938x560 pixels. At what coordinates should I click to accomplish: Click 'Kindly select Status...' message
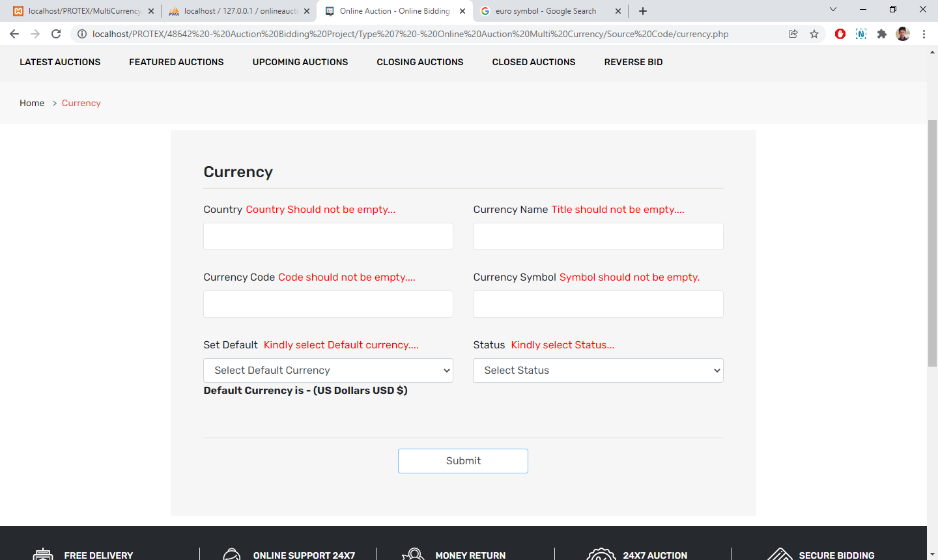point(562,345)
